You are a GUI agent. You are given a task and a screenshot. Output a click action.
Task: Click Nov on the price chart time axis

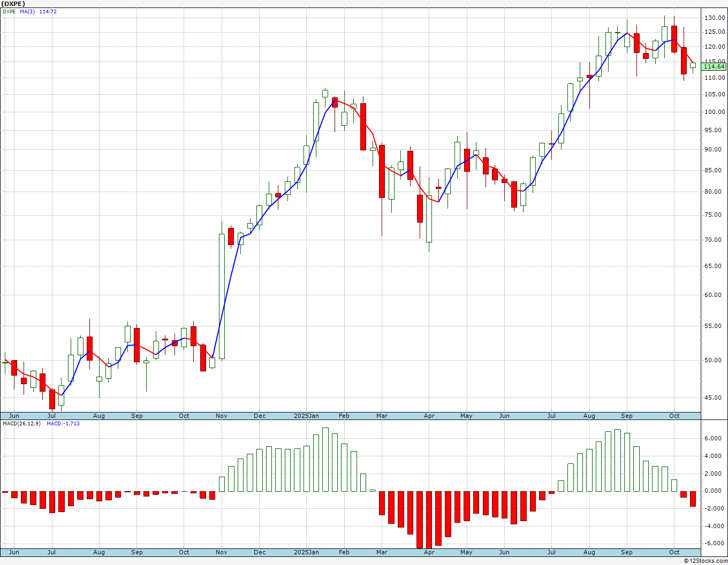click(x=222, y=416)
